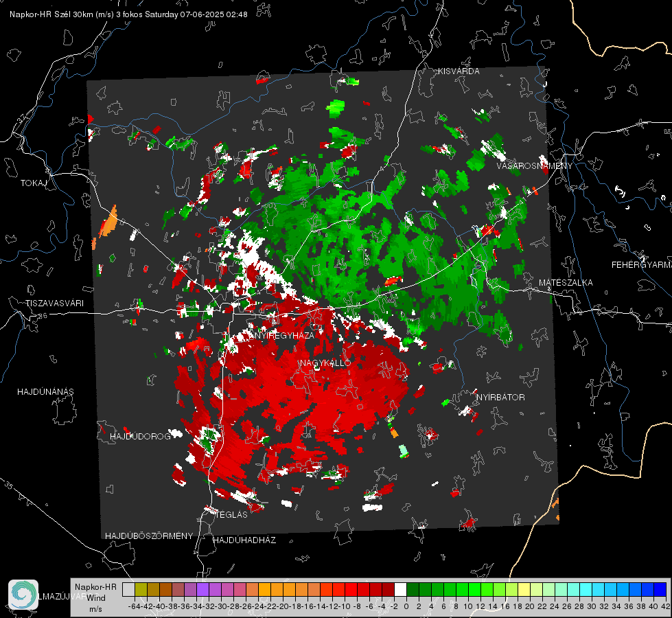672x618 pixels.
Task: Click the '-10' value on the legend scale
Action: pyautogui.click(x=345, y=606)
